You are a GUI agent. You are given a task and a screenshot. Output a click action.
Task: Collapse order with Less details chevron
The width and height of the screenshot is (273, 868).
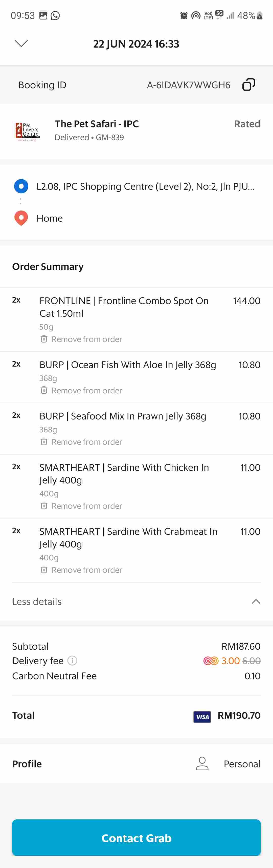tap(256, 601)
